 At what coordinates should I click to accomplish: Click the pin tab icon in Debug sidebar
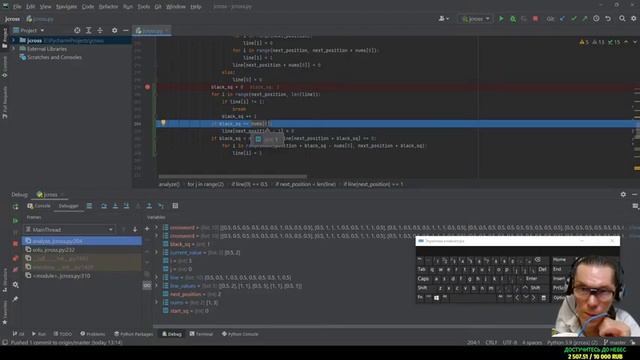tap(16, 299)
